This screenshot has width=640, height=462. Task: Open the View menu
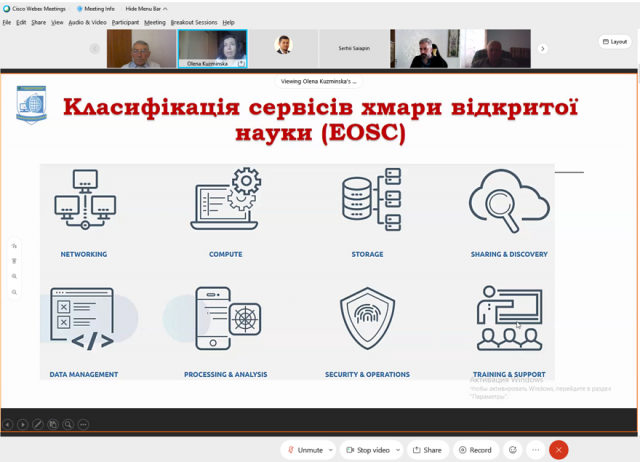(x=57, y=22)
